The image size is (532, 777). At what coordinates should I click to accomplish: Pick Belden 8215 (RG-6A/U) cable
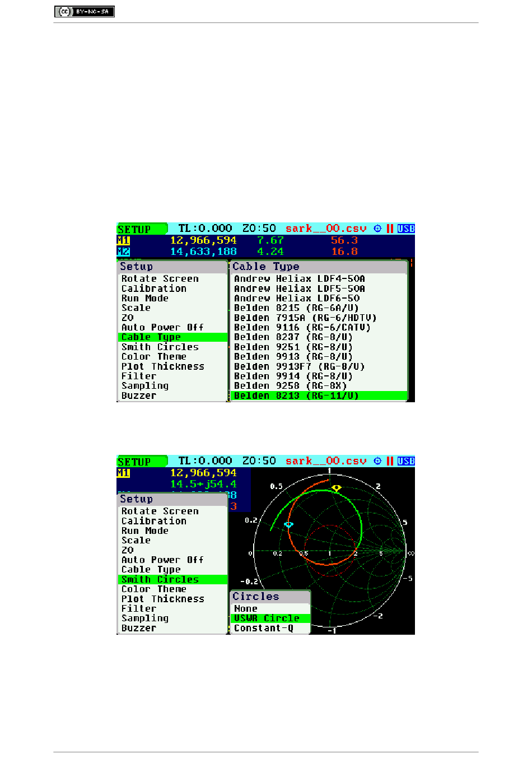(x=319, y=308)
